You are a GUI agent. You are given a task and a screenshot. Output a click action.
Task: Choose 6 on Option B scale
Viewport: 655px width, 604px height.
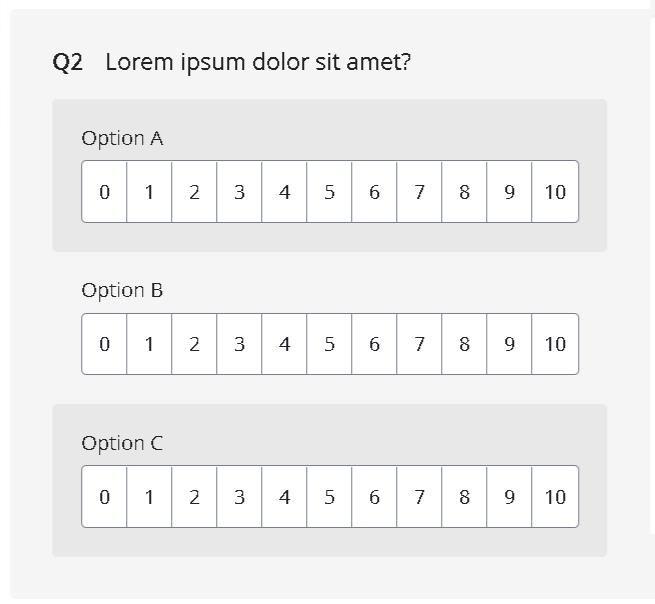tap(374, 344)
